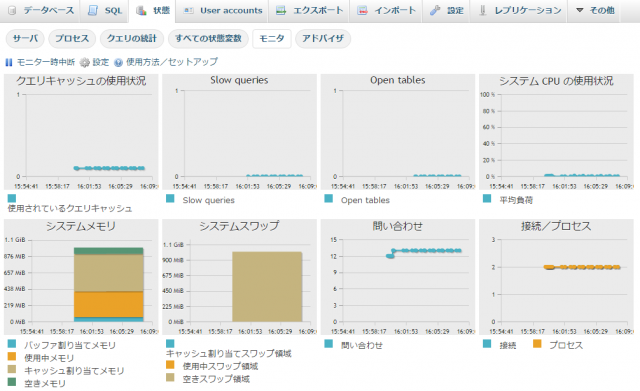Click the モニター一時中断 pause icon
Screen dimensions: 640x391
(9, 62)
